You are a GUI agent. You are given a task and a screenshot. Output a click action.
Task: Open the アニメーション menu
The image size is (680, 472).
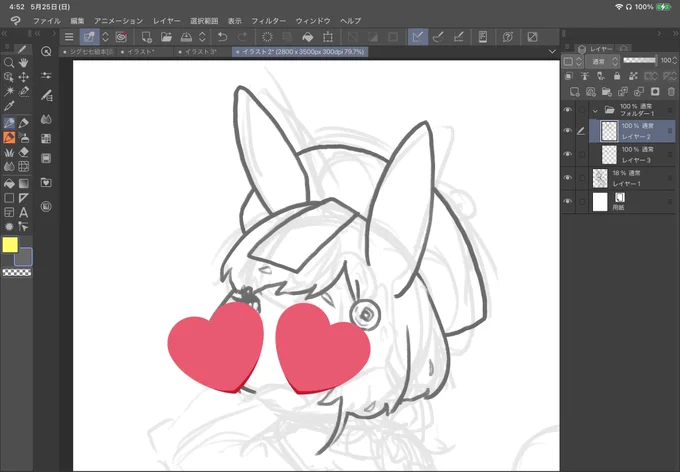(x=118, y=21)
